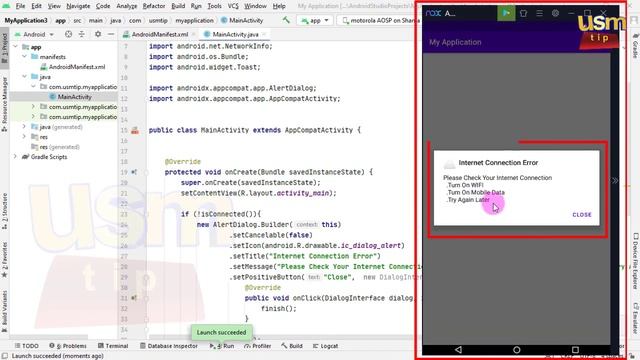The width and height of the screenshot is (640, 360).
Task: Expand the Nox side toolbar chevron
Action: (x=615, y=180)
